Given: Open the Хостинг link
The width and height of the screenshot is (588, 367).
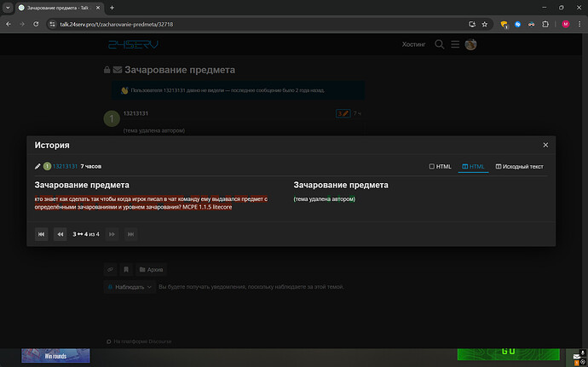Looking at the screenshot, I should pos(413,44).
